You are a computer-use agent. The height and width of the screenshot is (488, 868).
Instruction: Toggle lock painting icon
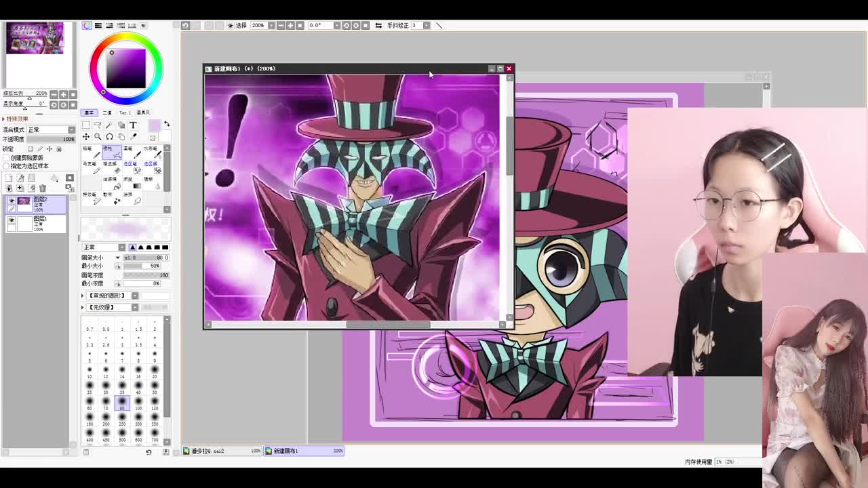tap(39, 149)
